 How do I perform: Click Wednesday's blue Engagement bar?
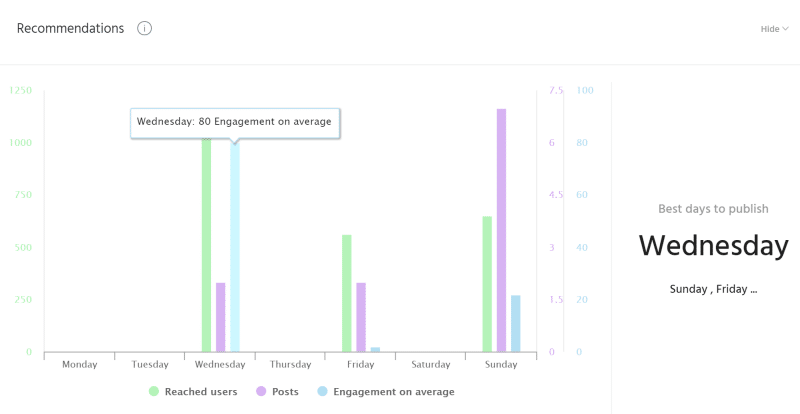point(235,250)
